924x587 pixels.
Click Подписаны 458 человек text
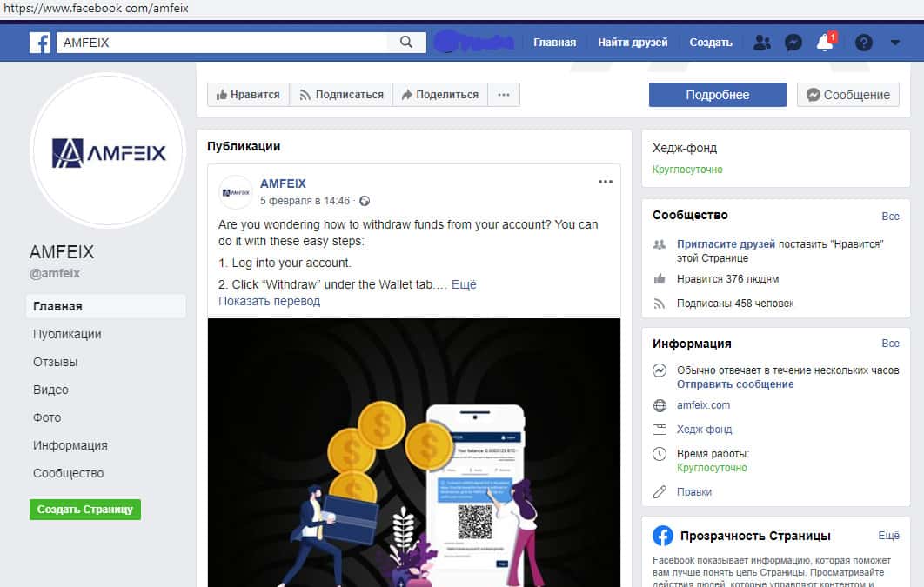[x=735, y=304]
